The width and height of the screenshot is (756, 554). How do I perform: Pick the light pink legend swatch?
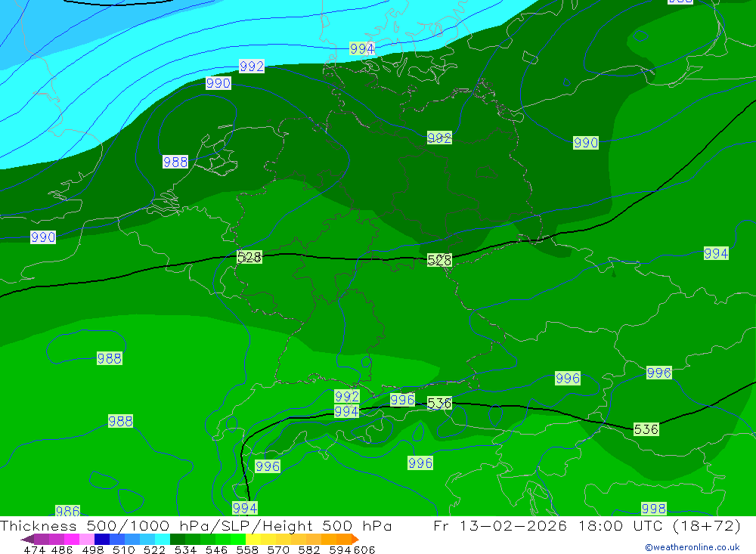pyautogui.click(x=86, y=539)
